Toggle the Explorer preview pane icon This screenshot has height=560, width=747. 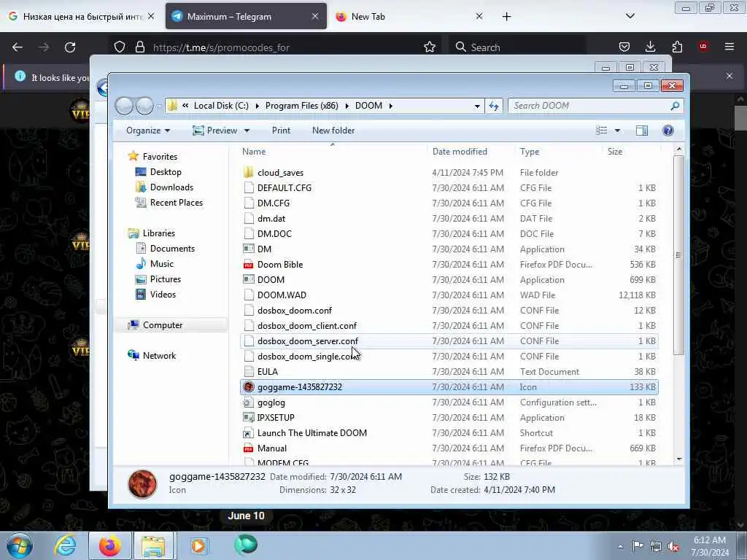coord(642,131)
